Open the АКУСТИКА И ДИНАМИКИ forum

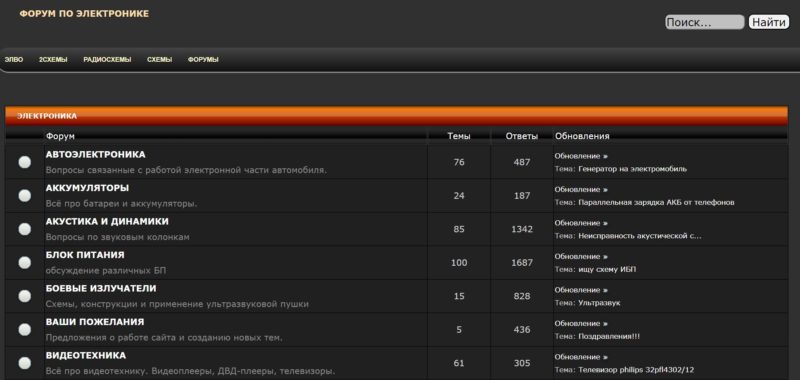pos(107,221)
